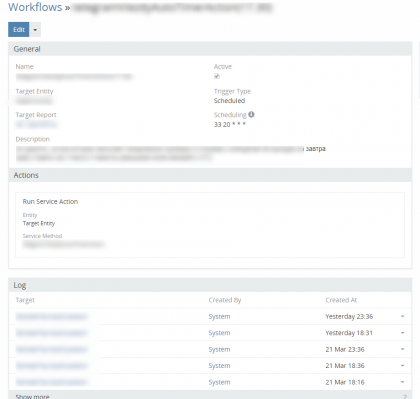Open target link in last log row
The height and width of the screenshot is (399, 420).
click(x=51, y=382)
